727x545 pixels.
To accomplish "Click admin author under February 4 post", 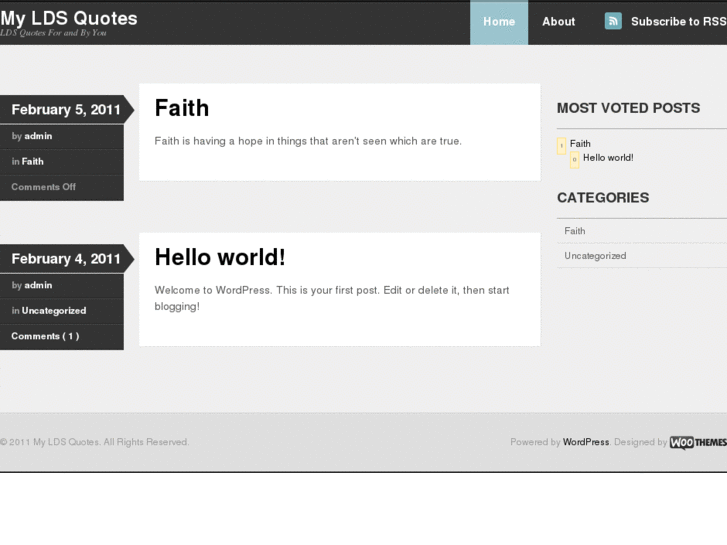I will pos(39,285).
